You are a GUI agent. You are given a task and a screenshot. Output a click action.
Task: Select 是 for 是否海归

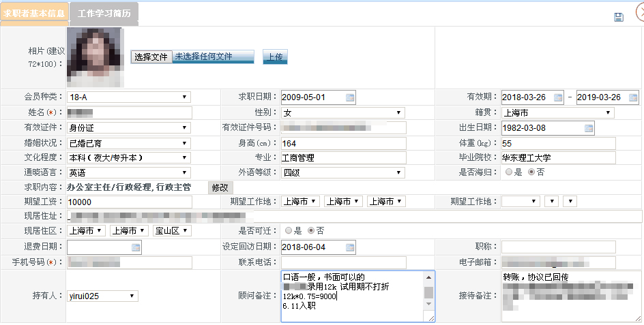pyautogui.click(x=509, y=172)
